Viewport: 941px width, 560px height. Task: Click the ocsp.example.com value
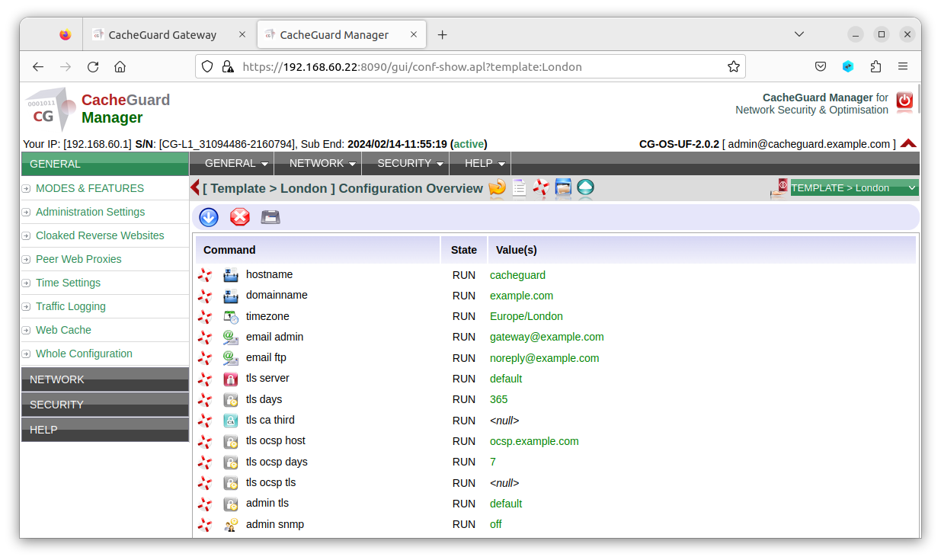tap(534, 441)
